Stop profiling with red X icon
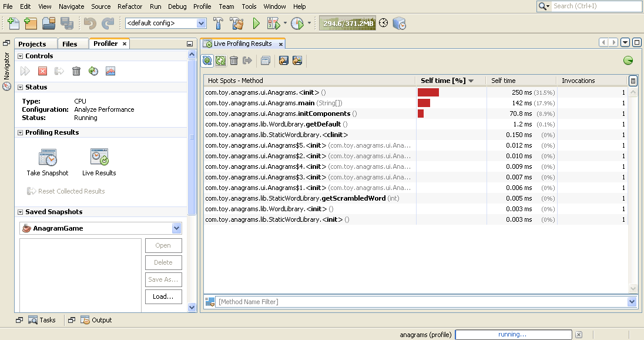This screenshot has height=340, width=644. [x=42, y=71]
